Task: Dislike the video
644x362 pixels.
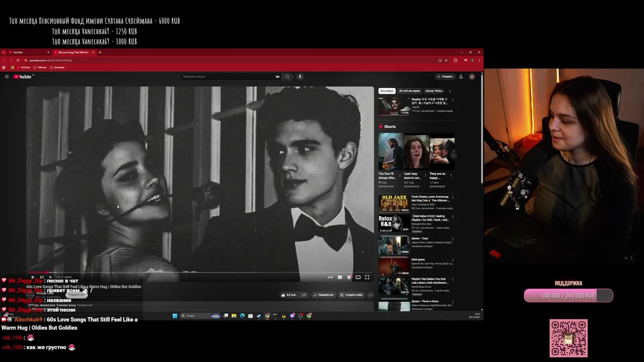Action: [x=303, y=295]
